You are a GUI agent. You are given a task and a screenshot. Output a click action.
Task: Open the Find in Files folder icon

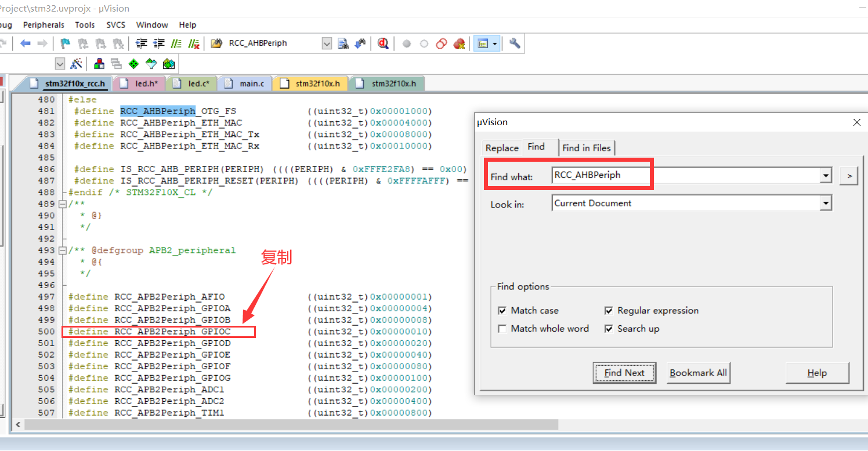pos(216,43)
